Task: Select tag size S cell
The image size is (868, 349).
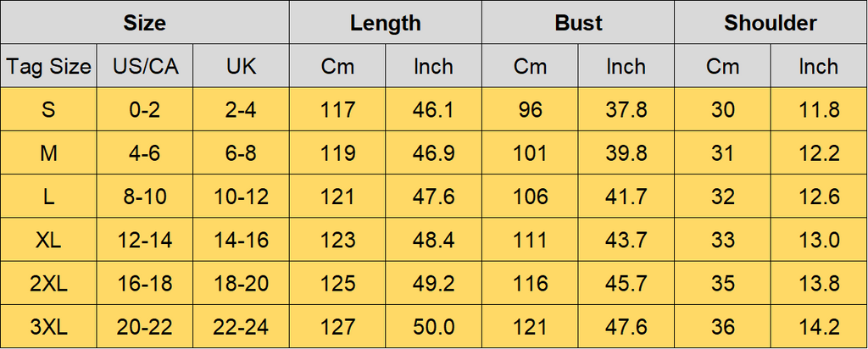Action: tap(48, 109)
